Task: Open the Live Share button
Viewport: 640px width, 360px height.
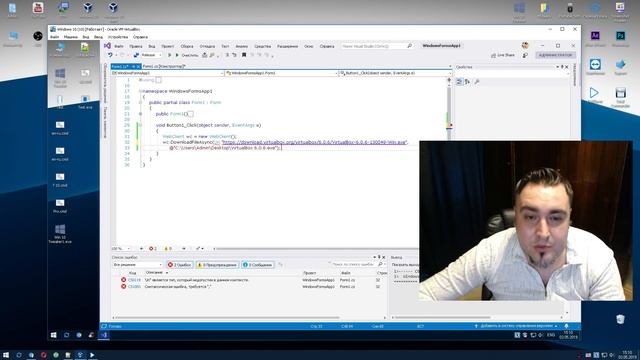Action: 503,55
